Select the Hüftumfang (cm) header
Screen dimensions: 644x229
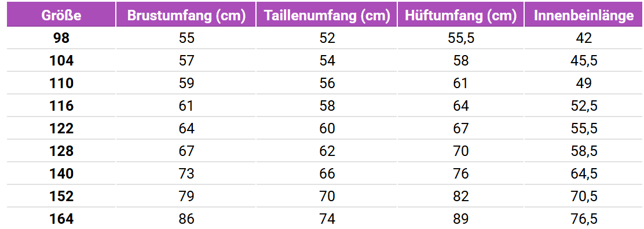(460, 15)
